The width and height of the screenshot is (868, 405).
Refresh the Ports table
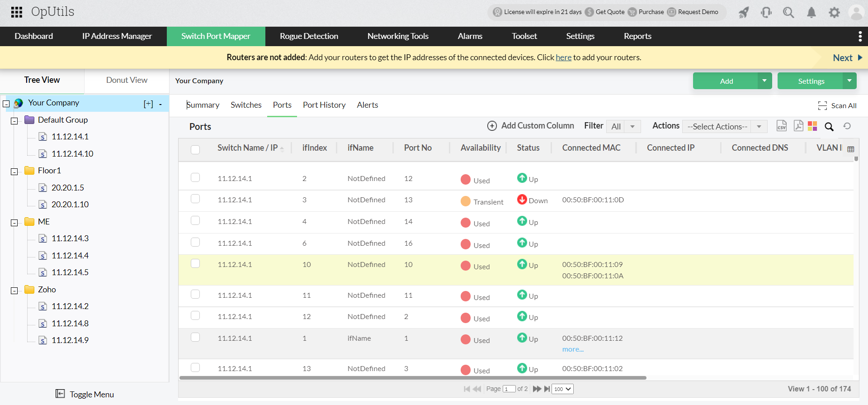[847, 126]
